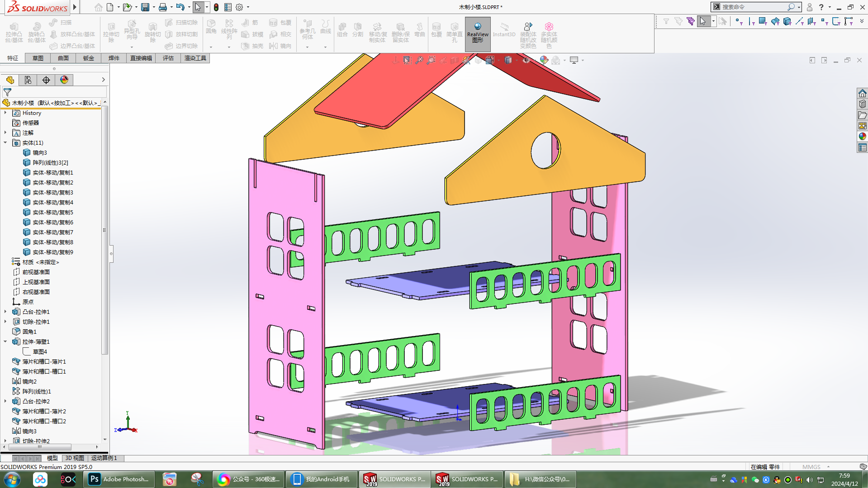Open the SOLIDWORKS menu arrow beside logo
The height and width of the screenshot is (488, 868).
pyautogui.click(x=75, y=7)
